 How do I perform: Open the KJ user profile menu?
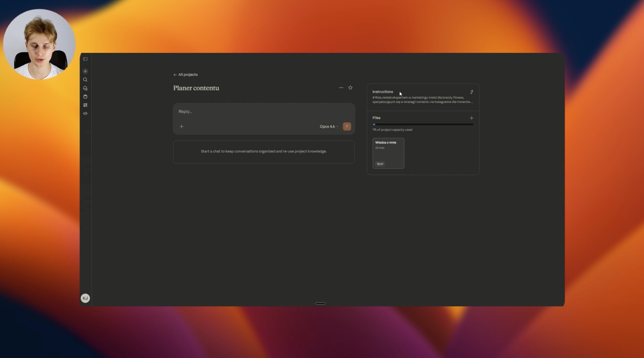pos(85,298)
